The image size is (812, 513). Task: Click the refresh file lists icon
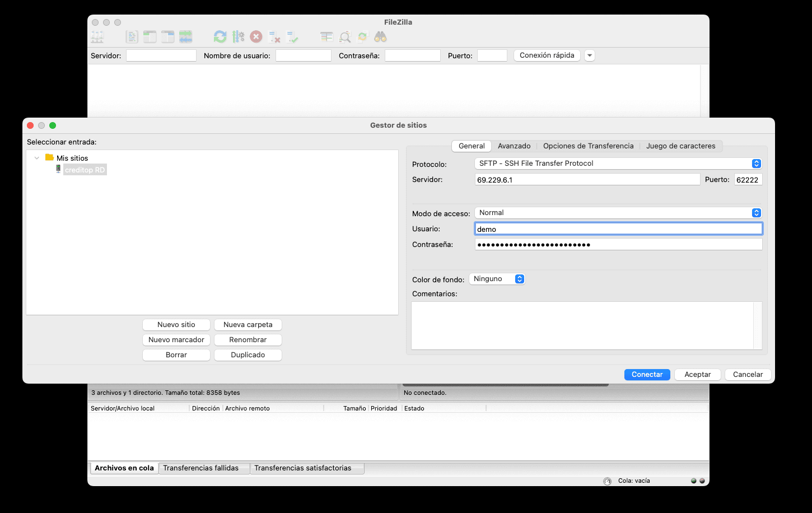click(220, 37)
